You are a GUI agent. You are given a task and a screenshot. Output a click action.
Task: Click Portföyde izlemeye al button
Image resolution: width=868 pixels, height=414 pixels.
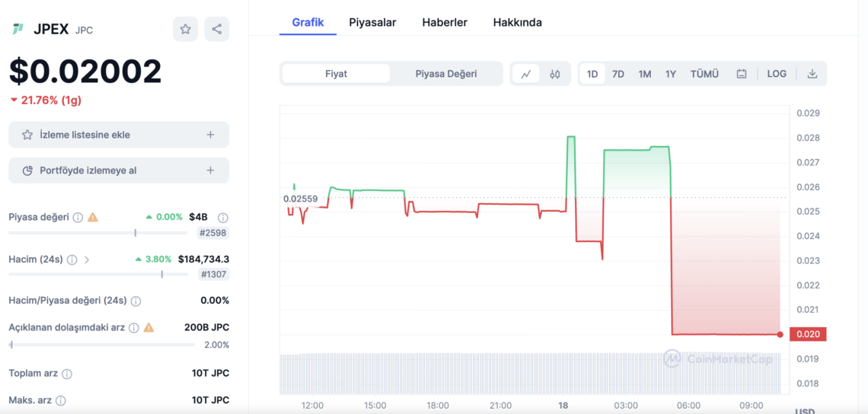(119, 170)
